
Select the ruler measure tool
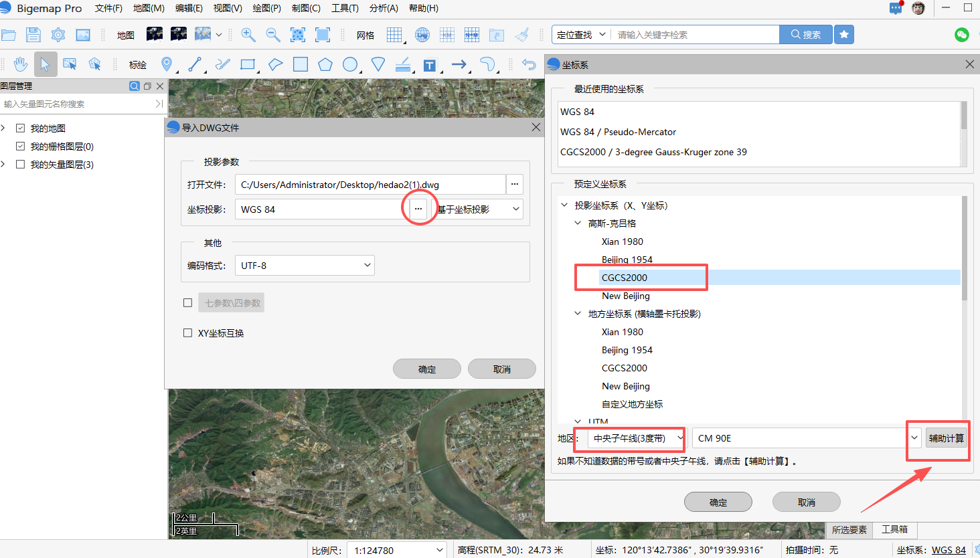pyautogui.click(x=403, y=64)
